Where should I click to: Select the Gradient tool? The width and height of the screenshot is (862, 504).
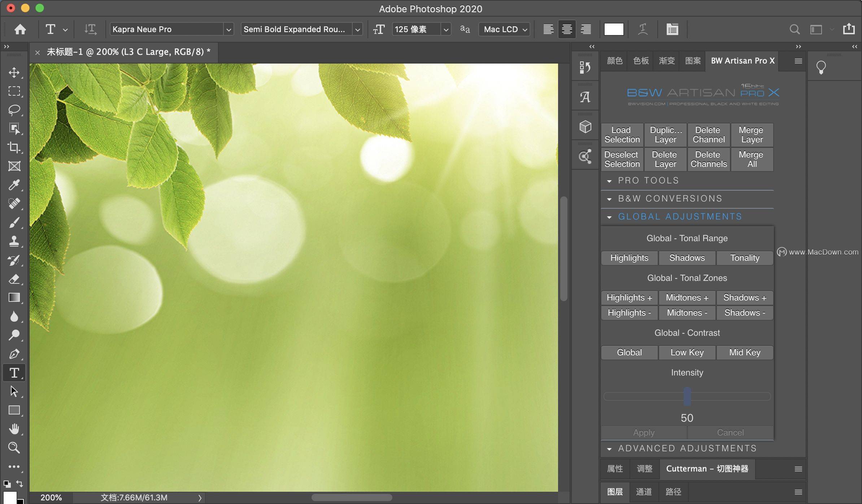point(14,297)
